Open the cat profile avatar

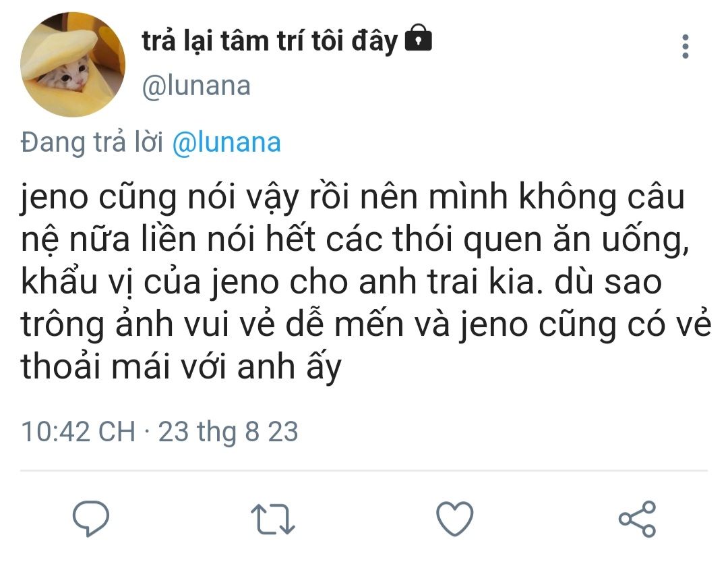click(73, 65)
